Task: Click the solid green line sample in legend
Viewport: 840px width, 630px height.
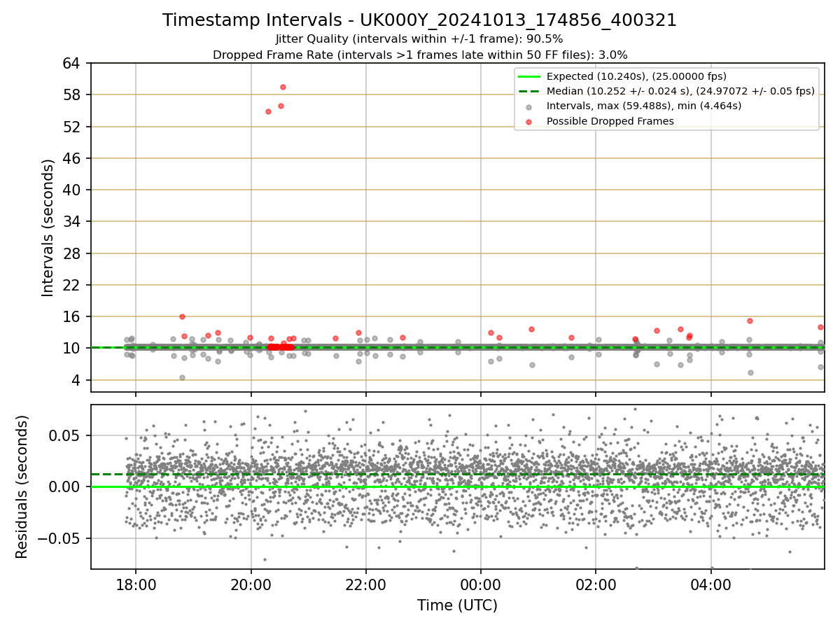Action: coord(529,76)
